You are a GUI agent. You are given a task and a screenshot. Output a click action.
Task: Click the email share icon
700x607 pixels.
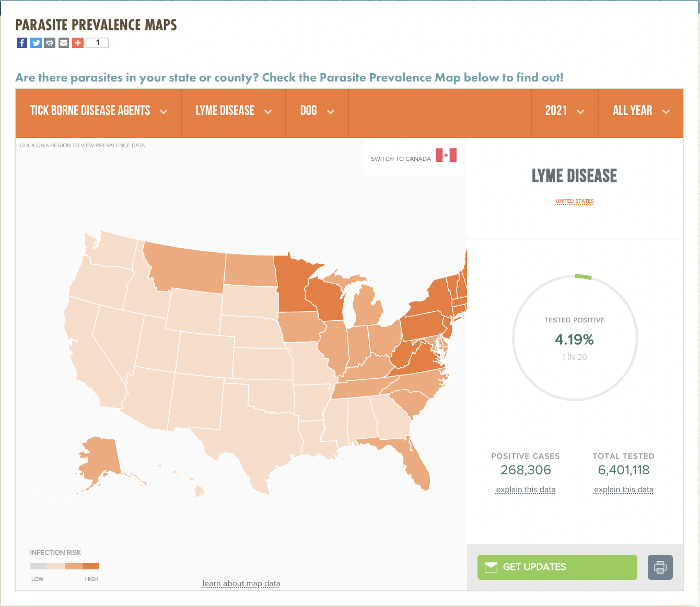(64, 43)
